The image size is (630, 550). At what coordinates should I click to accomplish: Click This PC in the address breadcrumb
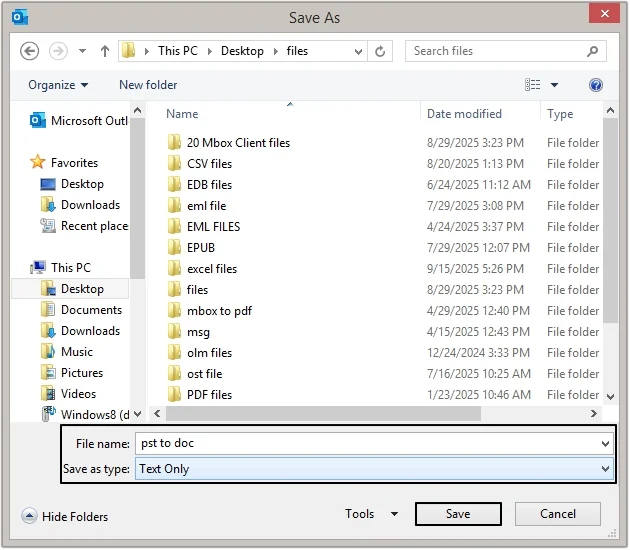tap(178, 51)
